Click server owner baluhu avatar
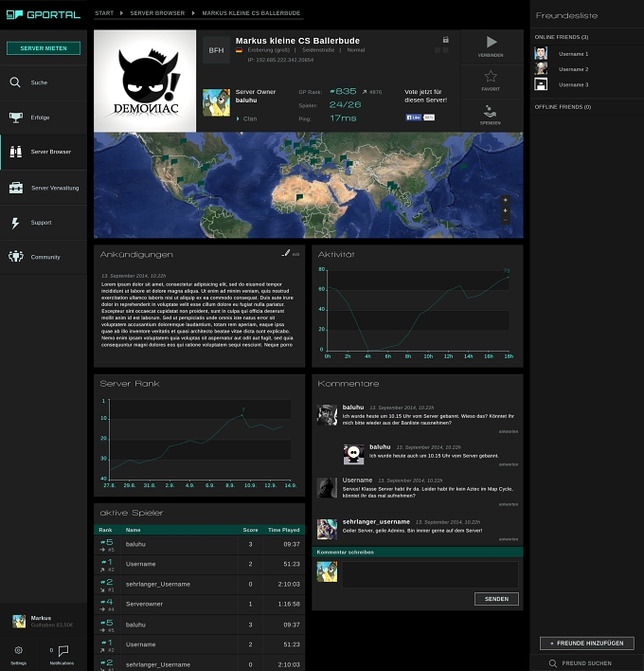 click(x=216, y=102)
